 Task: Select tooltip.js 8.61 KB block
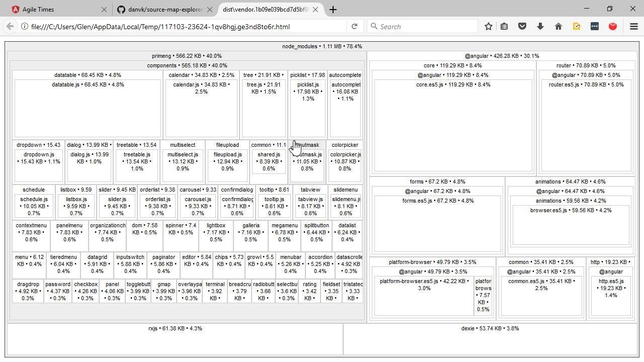[x=274, y=206]
